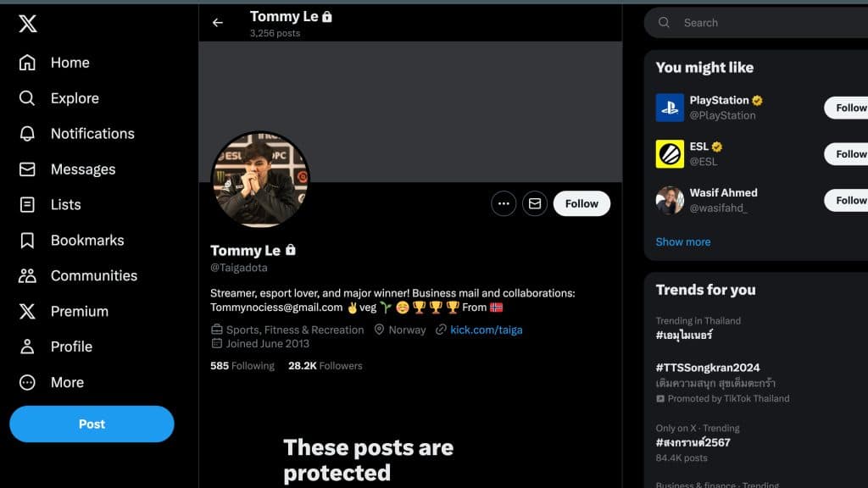Click the blue Post button
868x488 pixels.
point(92,424)
